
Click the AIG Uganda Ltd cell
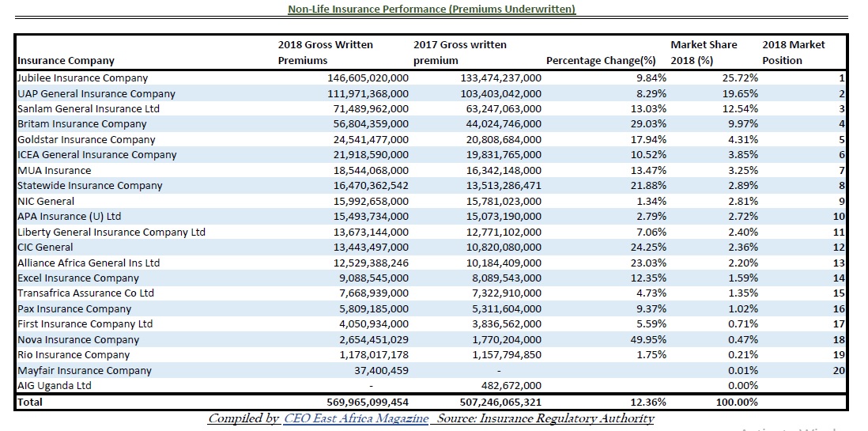[55, 386]
